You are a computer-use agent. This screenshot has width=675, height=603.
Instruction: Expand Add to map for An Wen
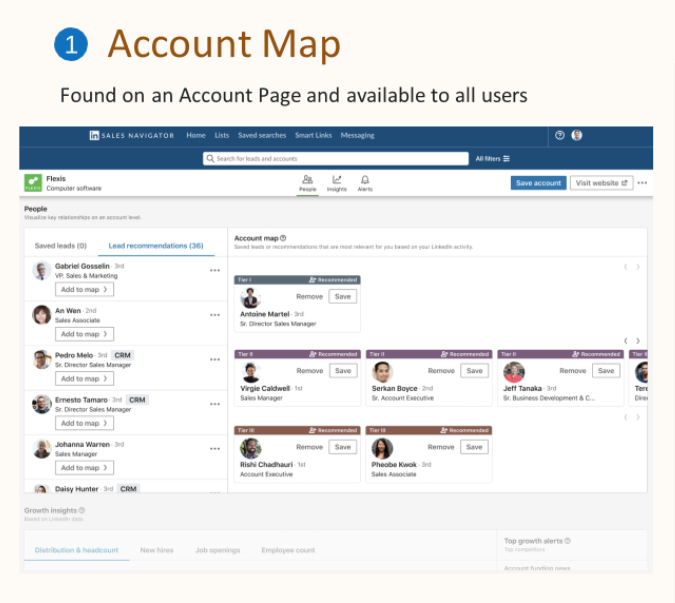pos(84,334)
